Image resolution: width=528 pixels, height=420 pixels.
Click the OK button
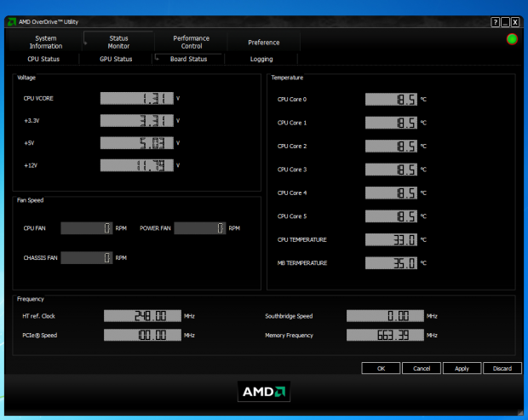coord(381,368)
